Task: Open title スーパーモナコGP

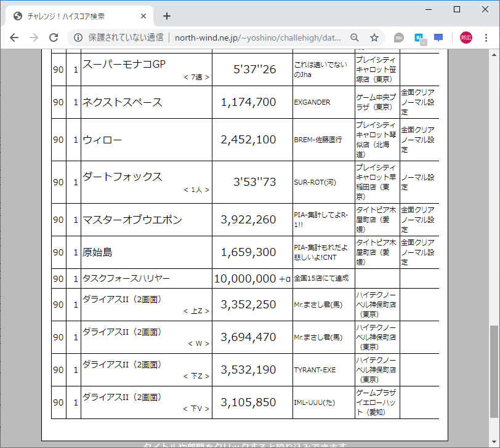Action: point(124,64)
